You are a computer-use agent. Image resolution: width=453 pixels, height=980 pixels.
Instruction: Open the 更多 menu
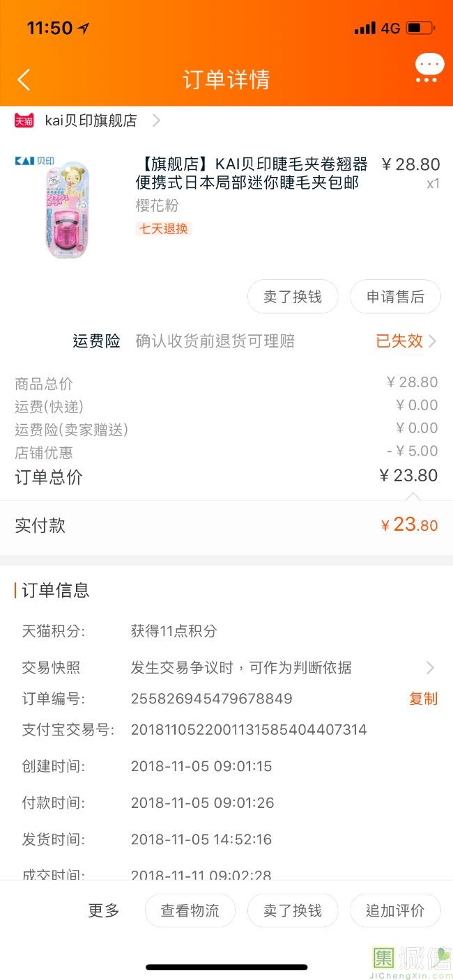click(104, 910)
